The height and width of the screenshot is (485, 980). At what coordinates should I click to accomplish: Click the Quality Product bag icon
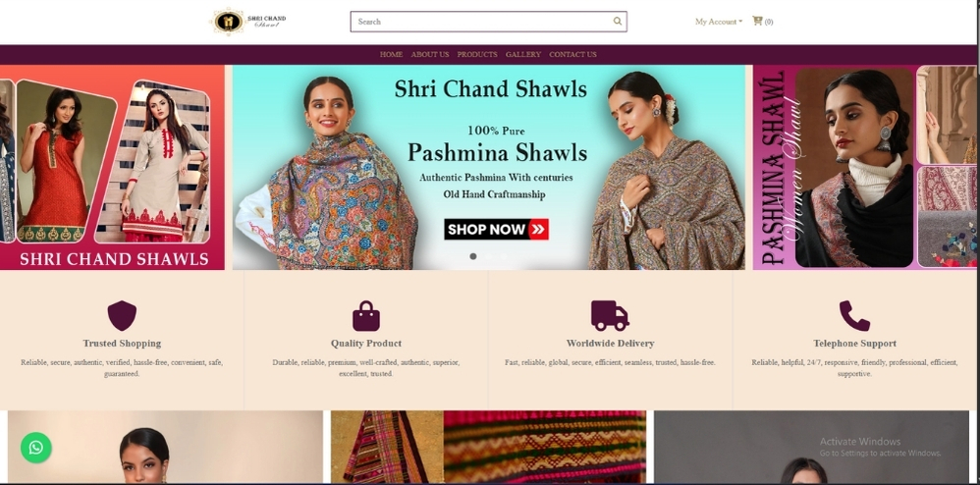click(x=366, y=315)
